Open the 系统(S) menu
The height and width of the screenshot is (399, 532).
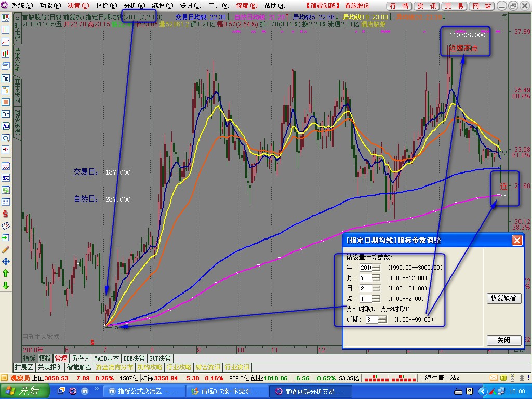tap(22, 5)
